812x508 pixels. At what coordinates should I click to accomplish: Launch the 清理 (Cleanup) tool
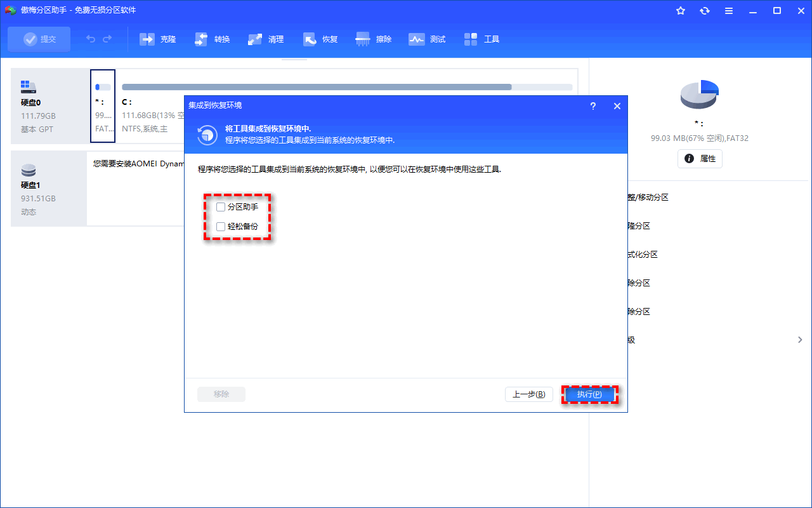pos(266,39)
